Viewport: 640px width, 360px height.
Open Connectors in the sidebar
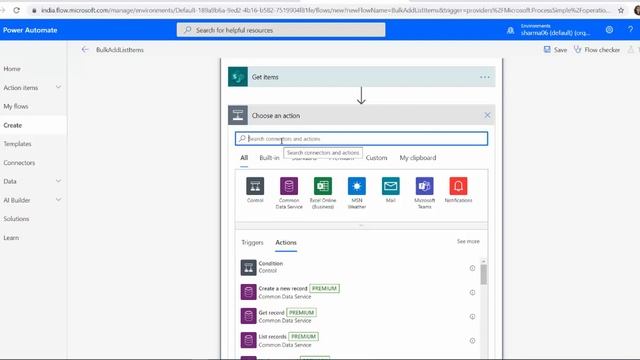pos(19,162)
